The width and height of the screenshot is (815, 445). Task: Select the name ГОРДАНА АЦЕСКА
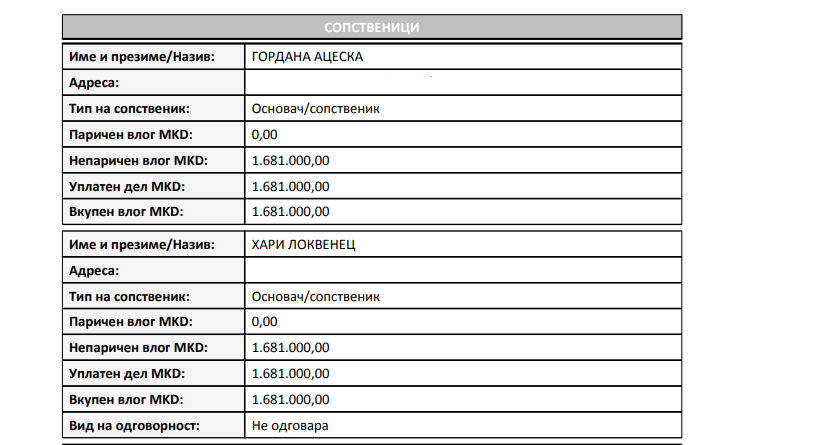click(307, 56)
